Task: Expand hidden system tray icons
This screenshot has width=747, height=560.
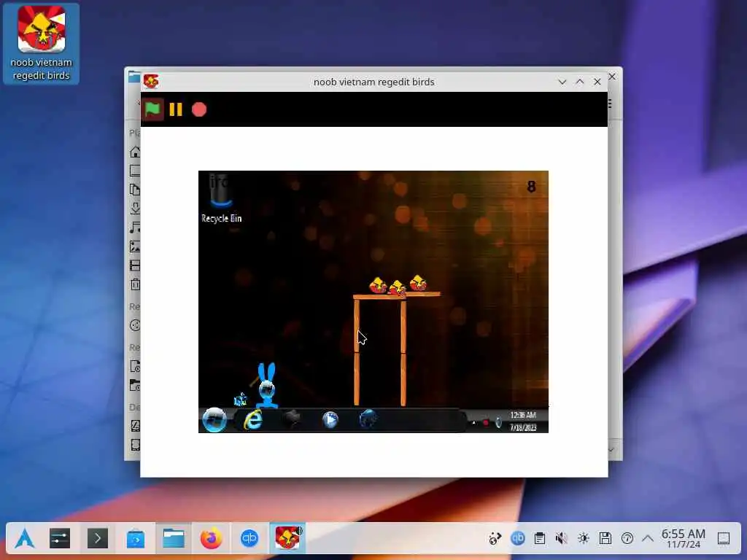Action: (648, 539)
